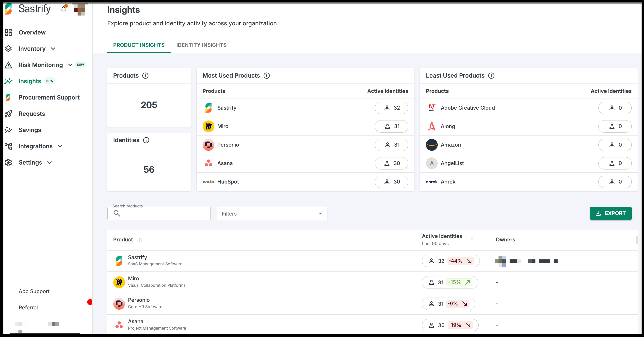Viewport: 644px width, 337px height.
Task: Click the Overview dashboard icon in sidebar
Action: [x=9, y=32]
